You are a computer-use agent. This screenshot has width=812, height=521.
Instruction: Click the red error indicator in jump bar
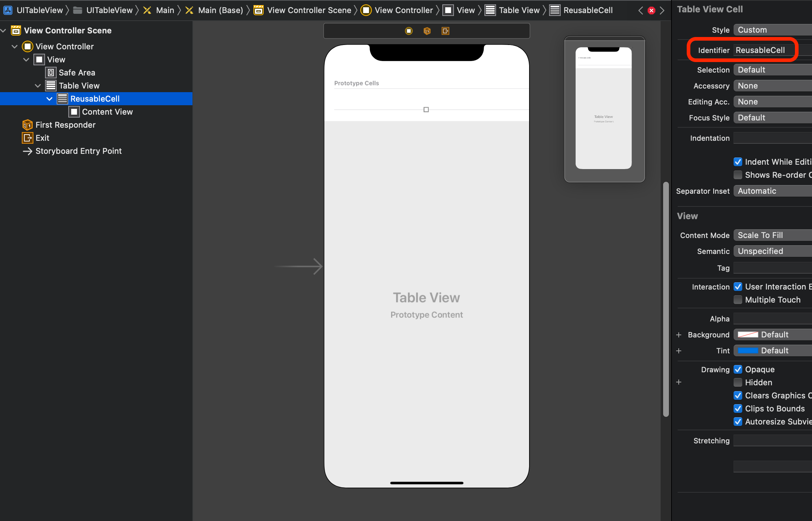651,11
